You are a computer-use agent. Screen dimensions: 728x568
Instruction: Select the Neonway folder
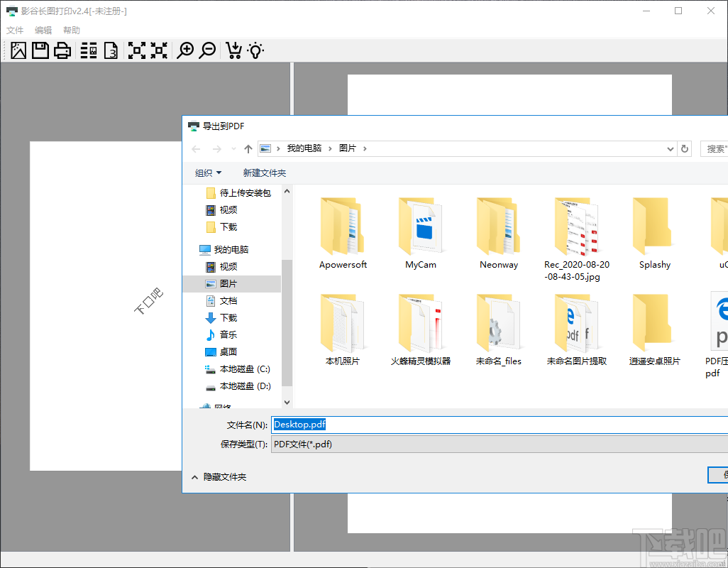point(499,234)
